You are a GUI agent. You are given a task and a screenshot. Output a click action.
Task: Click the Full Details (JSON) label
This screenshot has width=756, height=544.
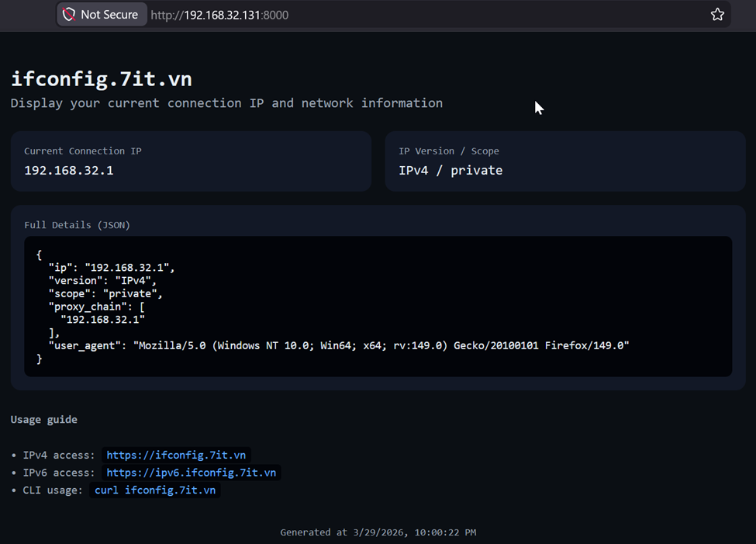point(77,225)
